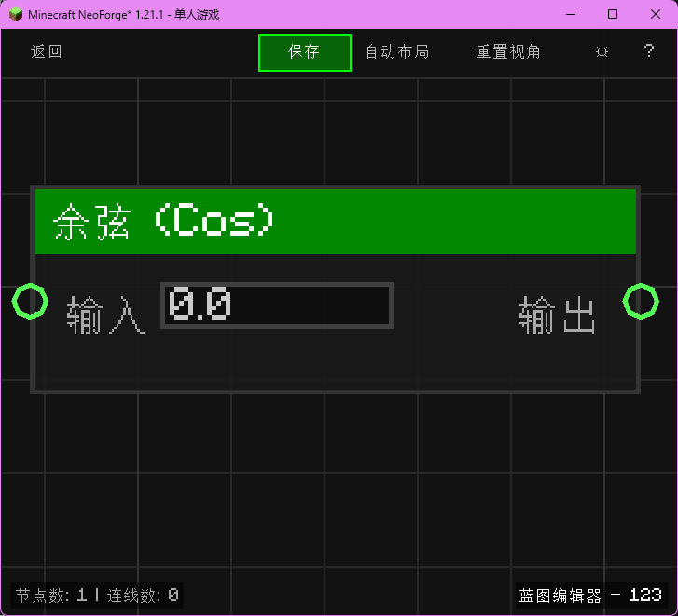Save the blueprint with 保存
Viewport: 678px width, 616px height.
click(305, 53)
